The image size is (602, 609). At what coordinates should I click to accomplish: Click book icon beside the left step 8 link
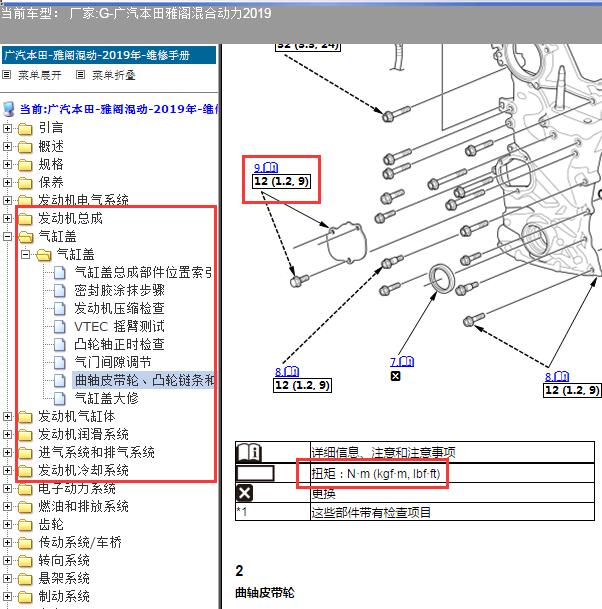[x=291, y=372]
